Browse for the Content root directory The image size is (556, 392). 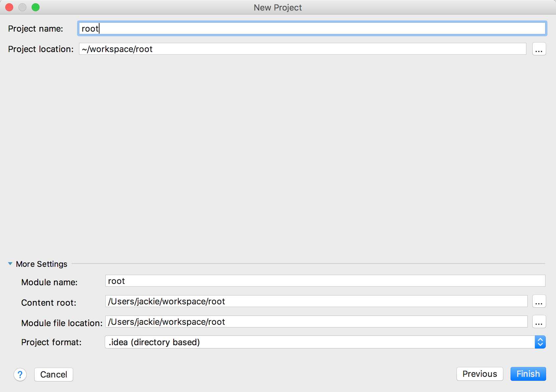click(539, 301)
